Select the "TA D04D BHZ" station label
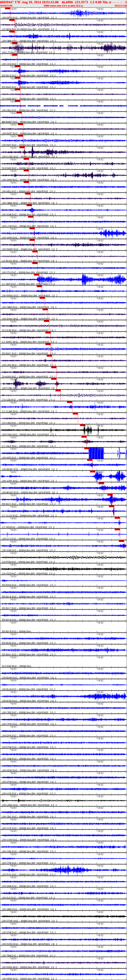This screenshot has height=980, width=127. click(x=10, y=666)
